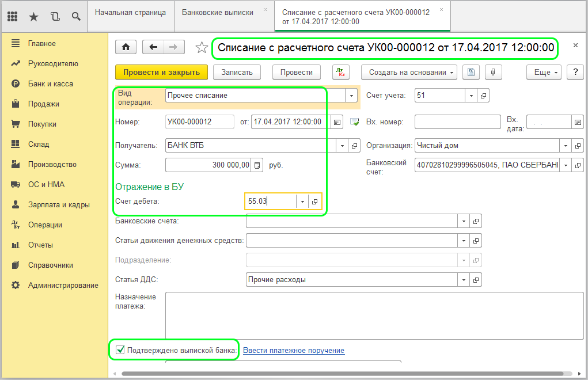Open the calculator icon in Сумма field
Image resolution: width=588 pixels, height=380 pixels.
pos(257,165)
